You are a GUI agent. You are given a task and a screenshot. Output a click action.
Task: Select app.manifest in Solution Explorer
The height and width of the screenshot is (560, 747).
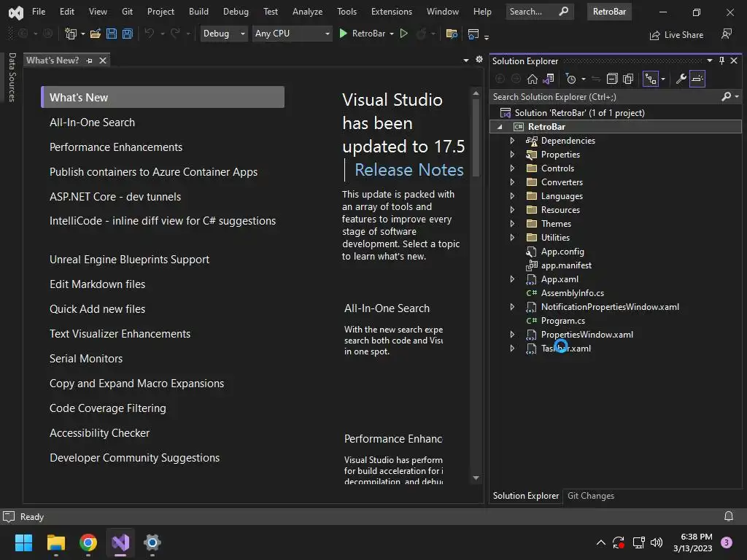(x=566, y=265)
